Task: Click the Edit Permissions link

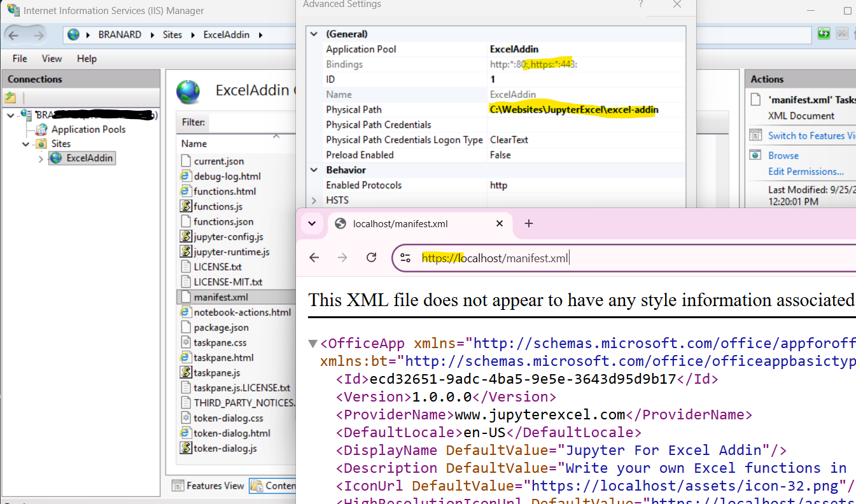Action: click(806, 171)
